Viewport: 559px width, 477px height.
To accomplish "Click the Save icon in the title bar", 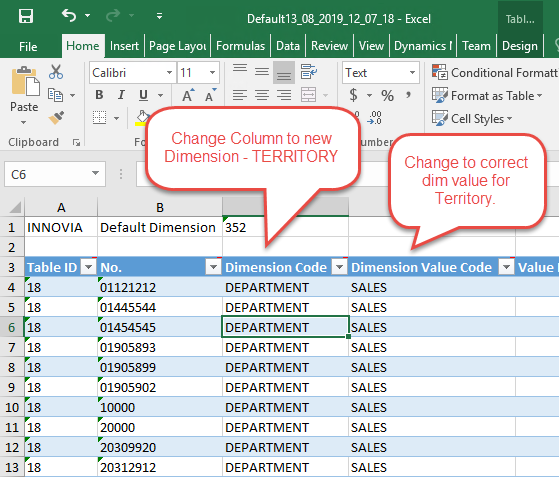I will coord(26,16).
